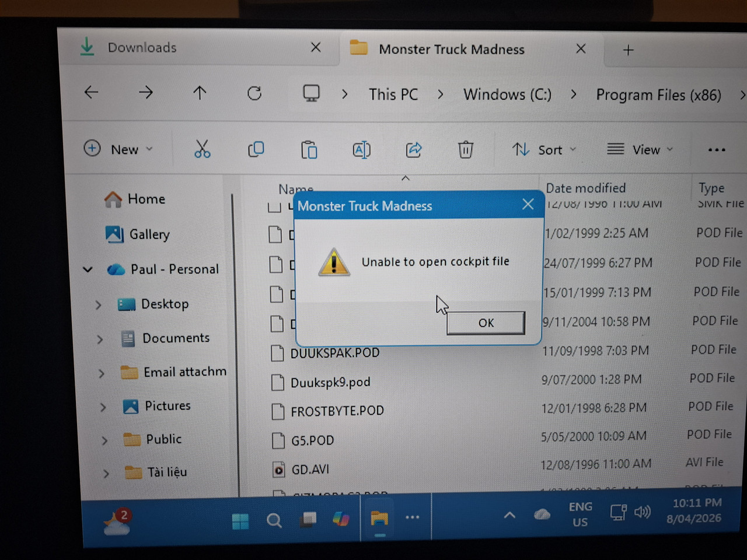The width and height of the screenshot is (747, 560).
Task: Expand the Pictures folder node
Action: (x=103, y=407)
